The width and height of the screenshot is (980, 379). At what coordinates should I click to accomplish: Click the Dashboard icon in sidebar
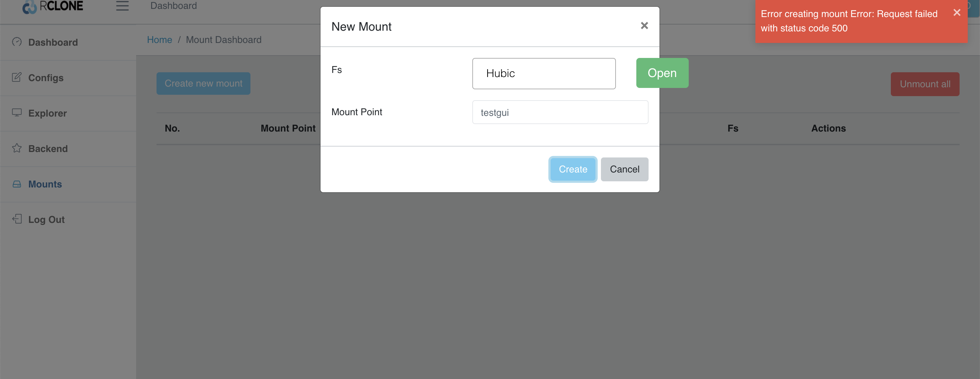point(17,41)
